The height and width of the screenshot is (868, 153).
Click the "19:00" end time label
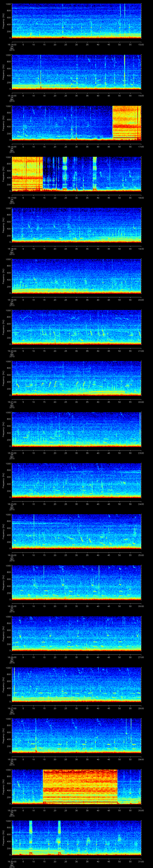[x=141, y=249]
